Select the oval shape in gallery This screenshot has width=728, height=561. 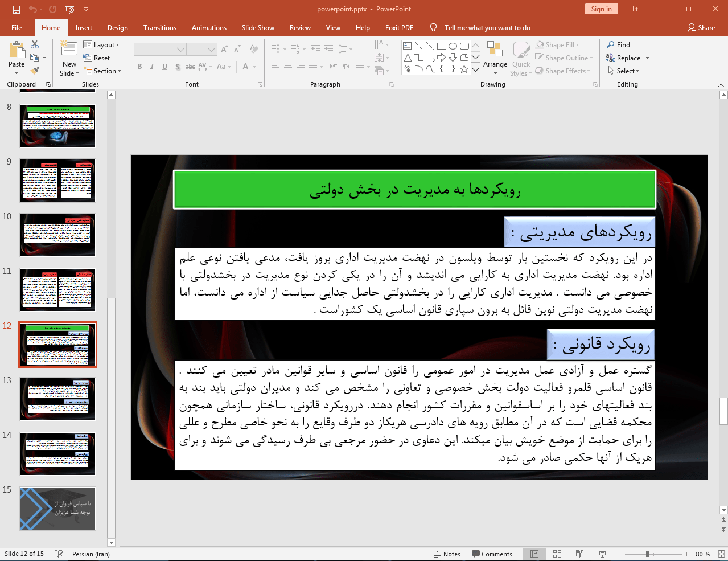(x=453, y=46)
